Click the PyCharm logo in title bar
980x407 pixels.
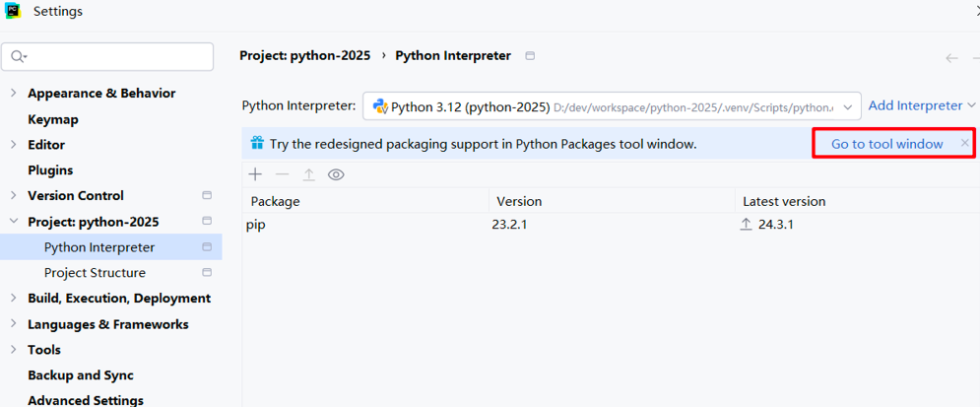(14, 12)
